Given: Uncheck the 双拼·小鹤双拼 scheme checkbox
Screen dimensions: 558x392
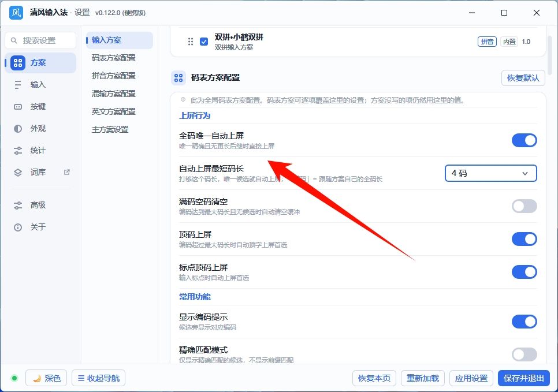Looking at the screenshot, I should coord(204,42).
